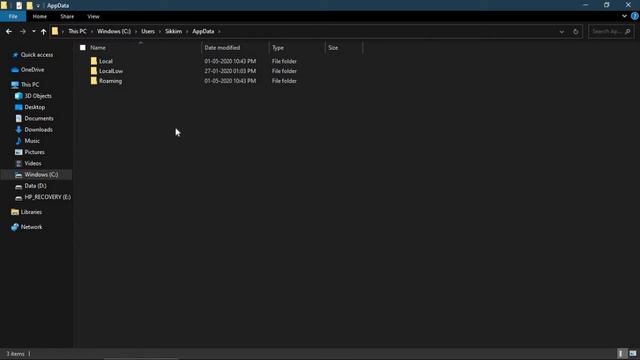
Task: Open Customize Quick Access Toolbar dropdown
Action: [38, 6]
